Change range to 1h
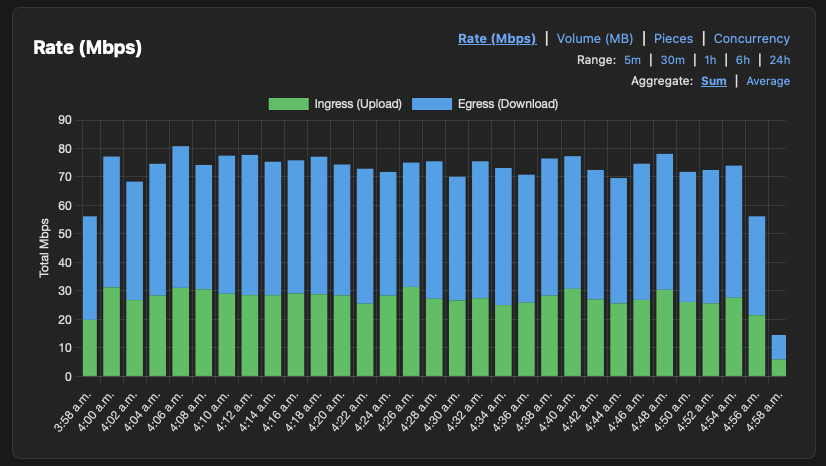 pos(709,60)
